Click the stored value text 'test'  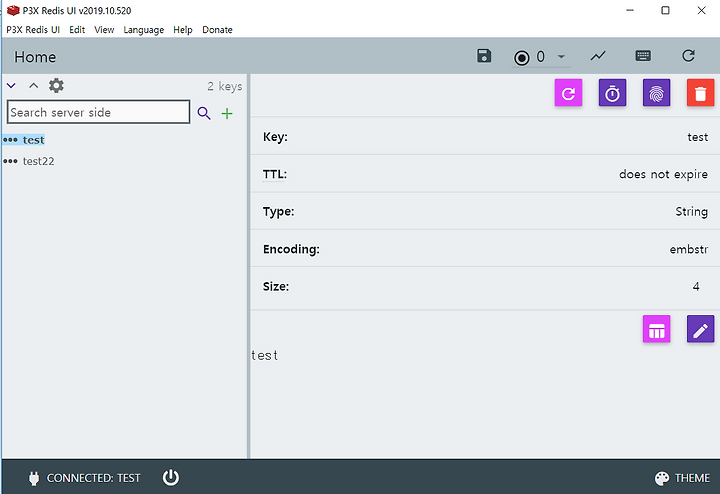tap(264, 355)
